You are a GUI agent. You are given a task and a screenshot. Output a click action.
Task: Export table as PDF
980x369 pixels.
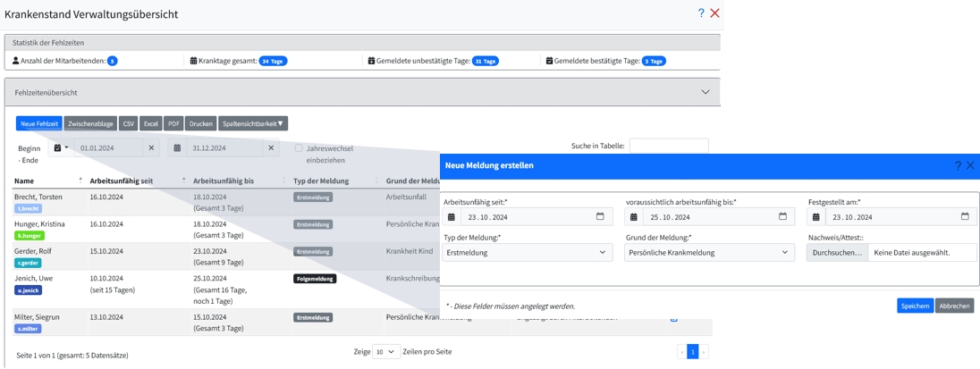[x=173, y=123]
